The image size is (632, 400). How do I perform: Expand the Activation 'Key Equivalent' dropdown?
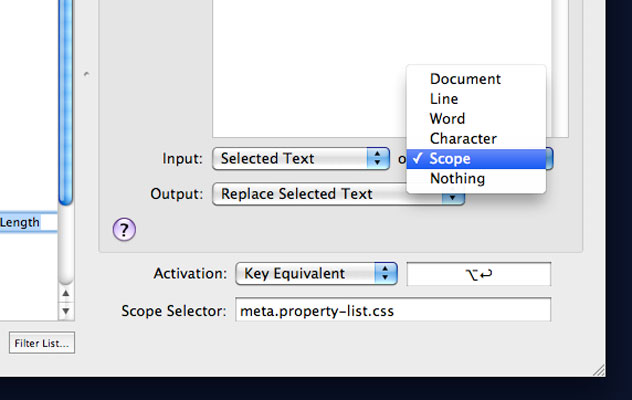coord(316,273)
